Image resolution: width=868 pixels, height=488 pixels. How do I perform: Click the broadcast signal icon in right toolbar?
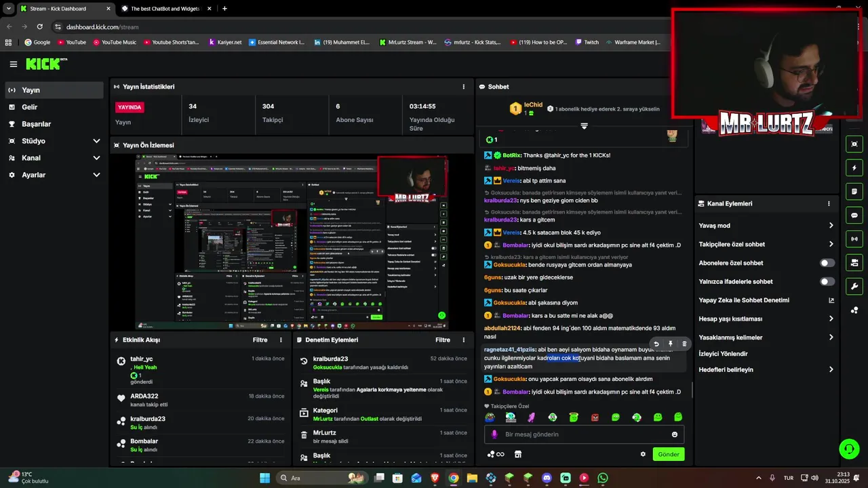click(854, 239)
